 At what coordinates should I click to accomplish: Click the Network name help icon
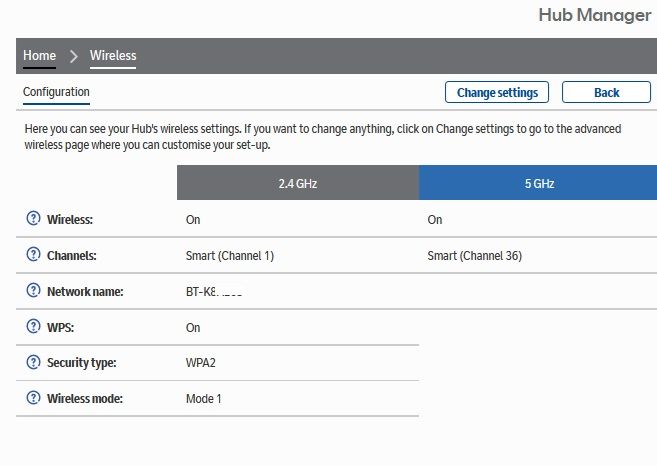33,291
